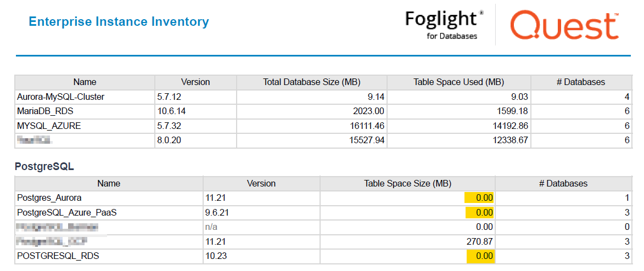Select the POSTGRESQL_RDS instance name
The image size is (644, 271).
tap(58, 256)
